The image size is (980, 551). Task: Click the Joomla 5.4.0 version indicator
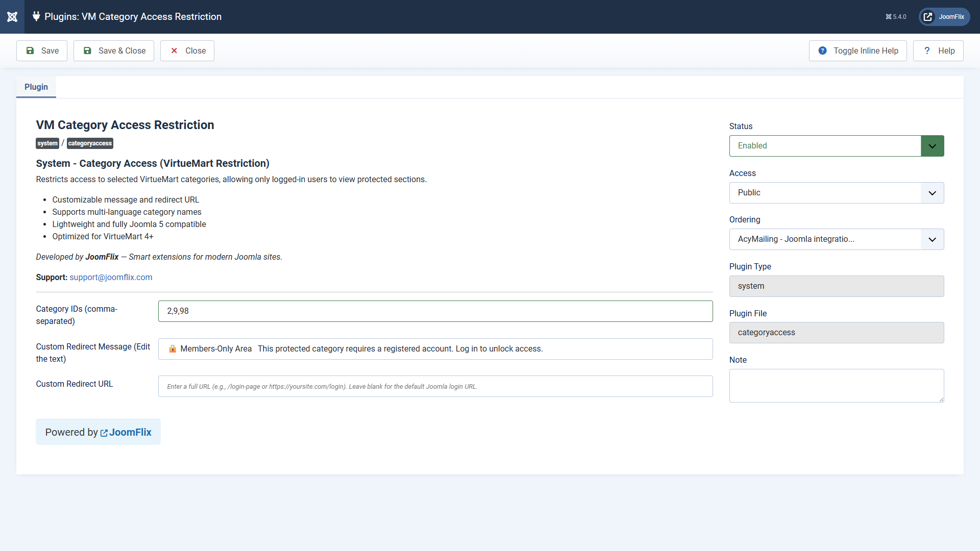(x=896, y=17)
